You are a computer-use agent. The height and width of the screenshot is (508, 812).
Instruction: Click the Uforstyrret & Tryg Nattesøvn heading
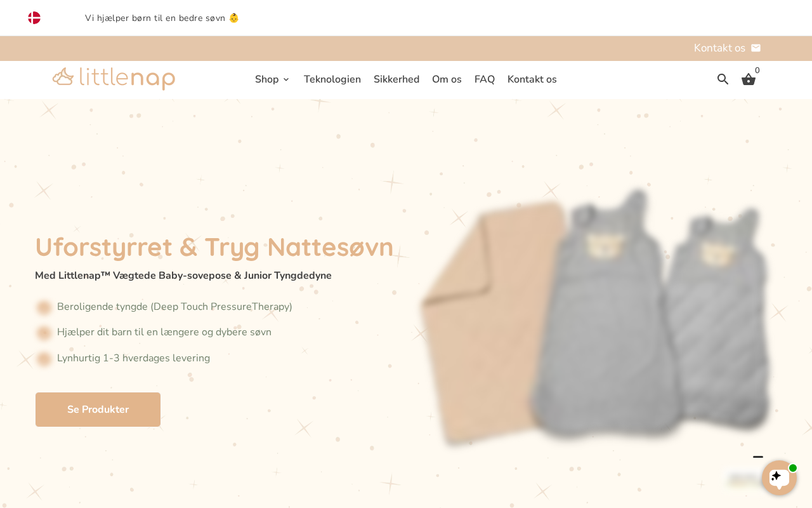214,247
